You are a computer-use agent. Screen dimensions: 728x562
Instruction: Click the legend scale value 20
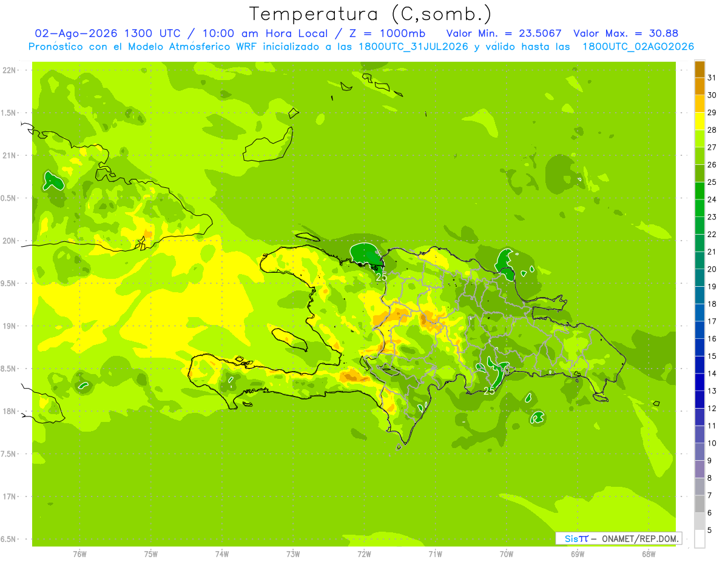712,269
